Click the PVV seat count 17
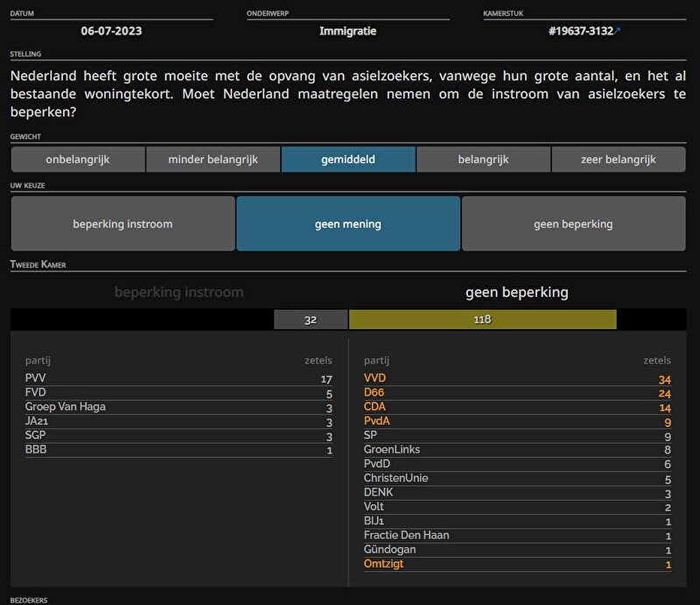700x605 pixels. pyautogui.click(x=326, y=379)
